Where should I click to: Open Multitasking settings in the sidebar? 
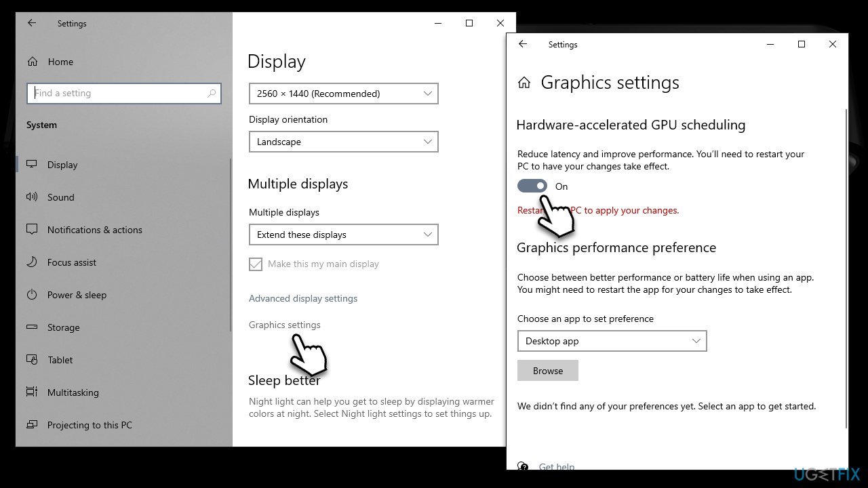click(75, 392)
